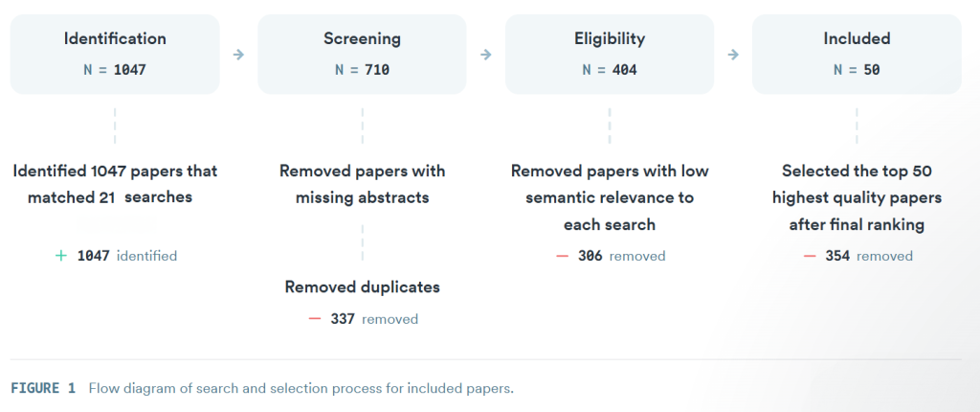Click the 'Removed duplicates' step text

[362, 286]
